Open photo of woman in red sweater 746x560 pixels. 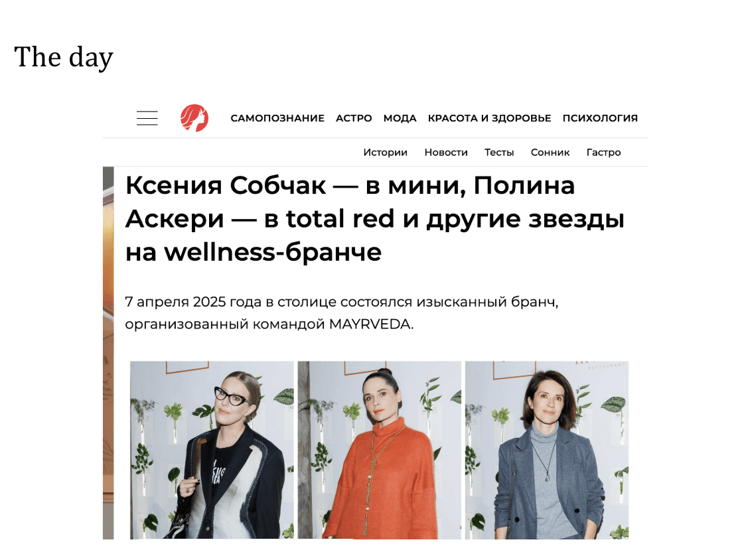click(x=379, y=450)
